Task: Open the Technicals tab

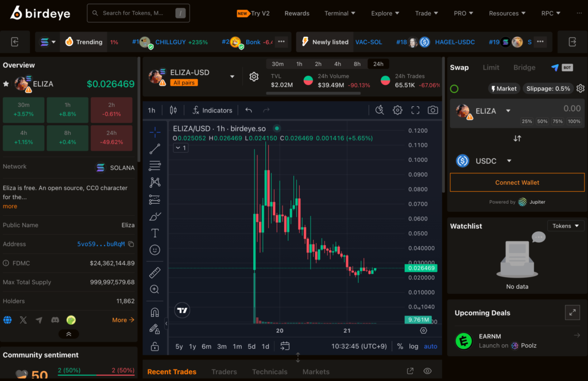Action: click(270, 372)
